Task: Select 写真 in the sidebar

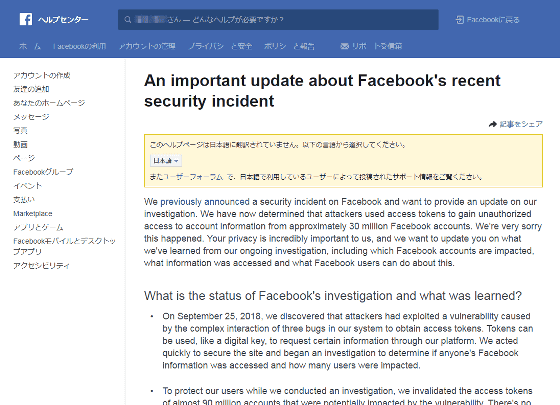Action: tap(20, 131)
